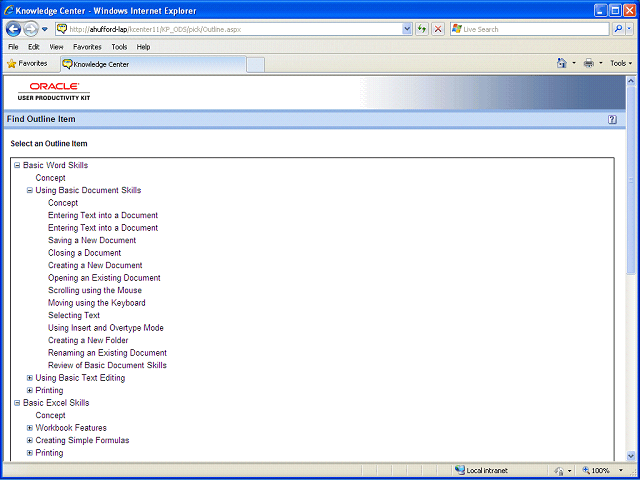The image size is (640, 480).
Task: Select the Basic Word Skills outline item
Action: coord(56,165)
